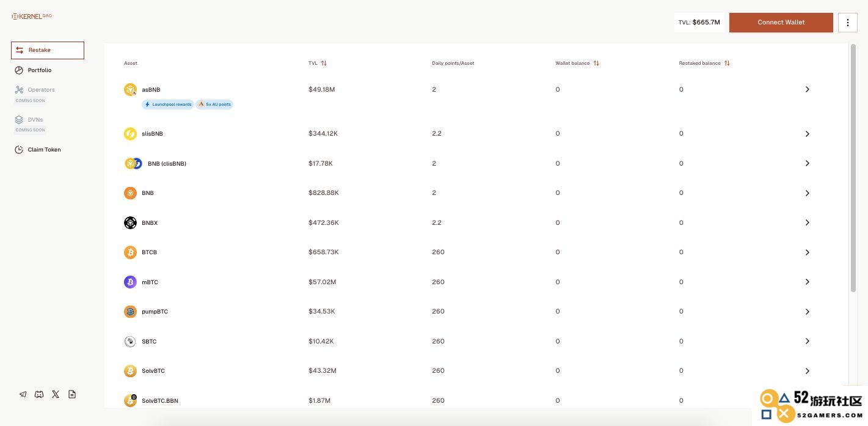Click the BNB (clisBNB) token icon
Screen dimensions: 868x426
tap(133, 163)
